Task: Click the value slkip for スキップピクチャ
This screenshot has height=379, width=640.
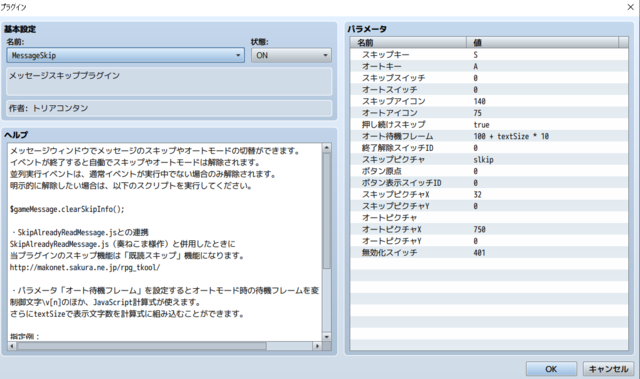Action: [483, 160]
